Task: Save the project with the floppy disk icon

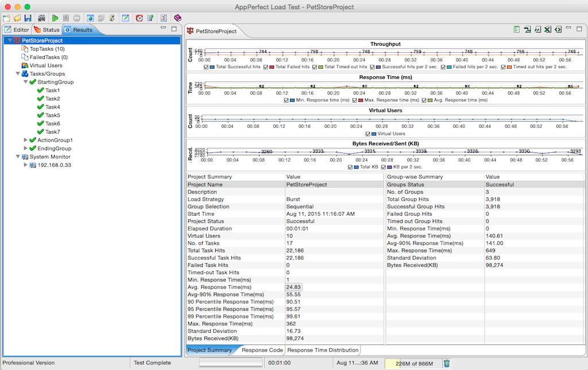Action: [28, 18]
